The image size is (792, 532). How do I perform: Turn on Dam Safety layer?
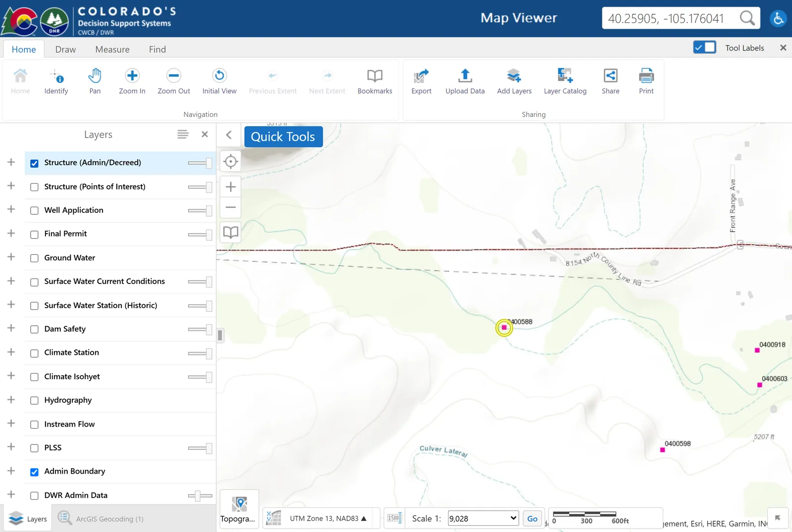34,330
